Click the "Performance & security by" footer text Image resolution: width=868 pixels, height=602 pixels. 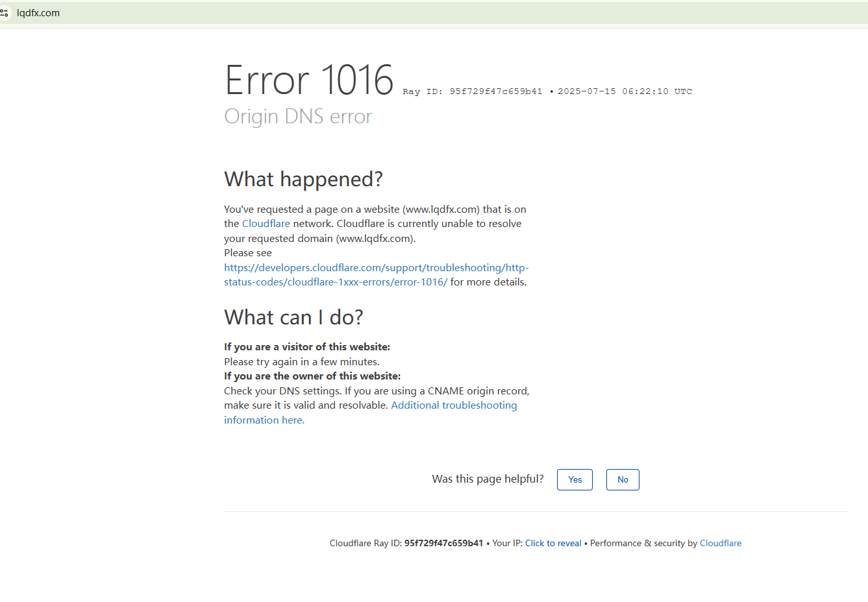point(643,544)
